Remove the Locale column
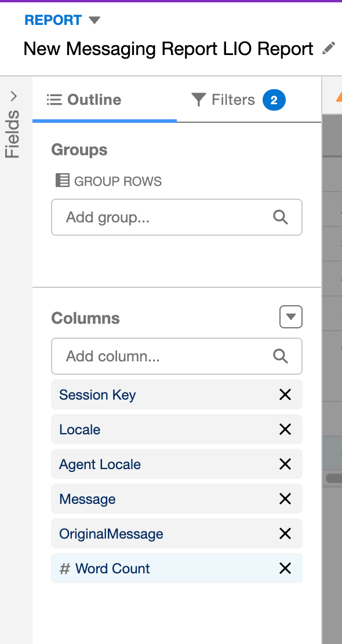Screen dimensions: 342x644 (x=285, y=430)
